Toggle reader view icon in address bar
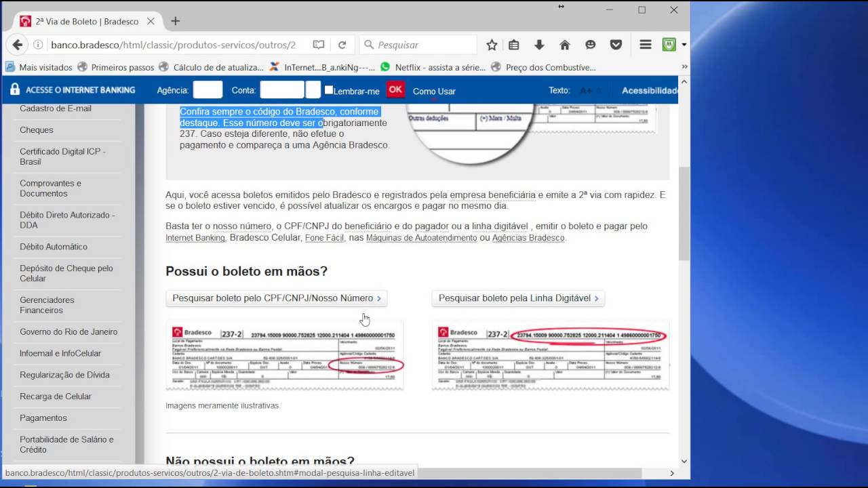Viewport: 868px width, 488px height. [x=319, y=45]
